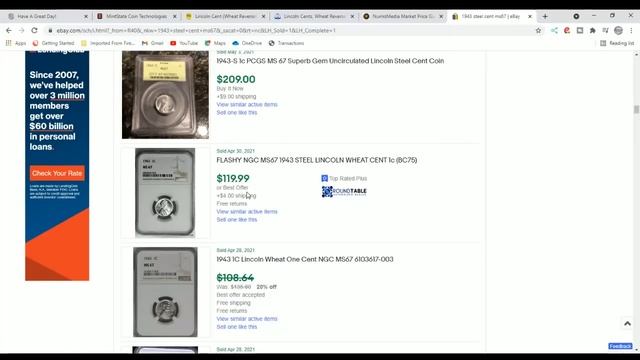Bookmark this page with star icon
640x360 pixels.
click(x=538, y=31)
